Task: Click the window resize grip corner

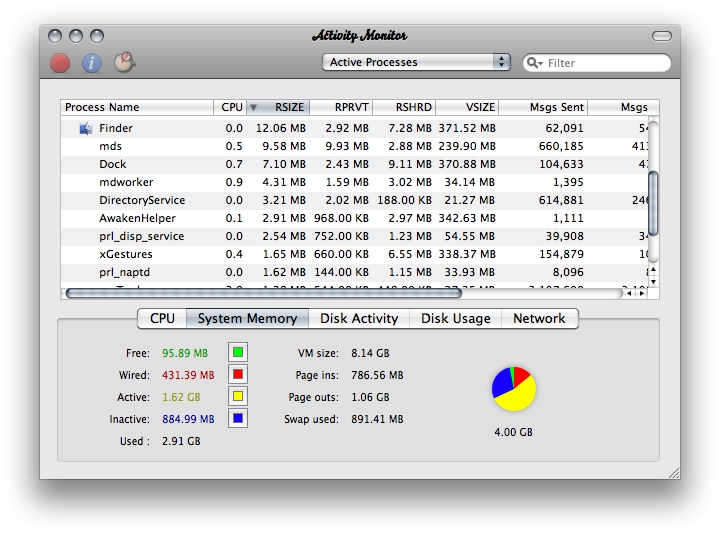Action: [x=674, y=473]
